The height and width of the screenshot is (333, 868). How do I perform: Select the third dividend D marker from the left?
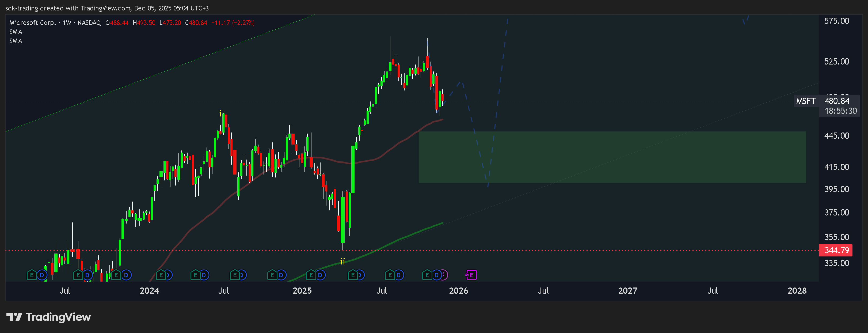pos(126,275)
